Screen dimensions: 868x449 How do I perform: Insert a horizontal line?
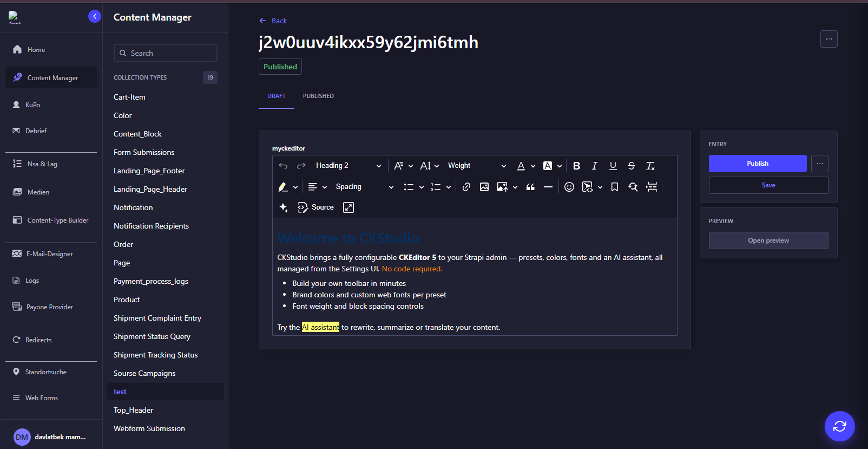[548, 187]
